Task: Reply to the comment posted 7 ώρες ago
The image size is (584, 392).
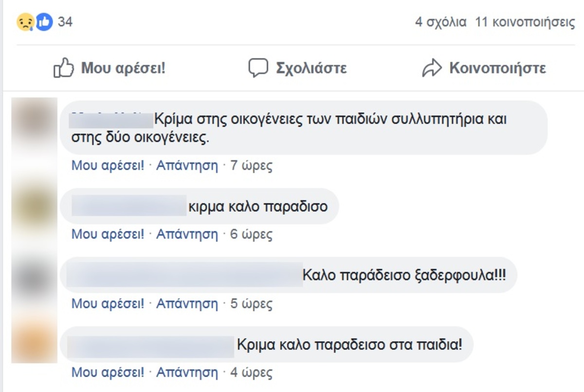Action: 187,166
